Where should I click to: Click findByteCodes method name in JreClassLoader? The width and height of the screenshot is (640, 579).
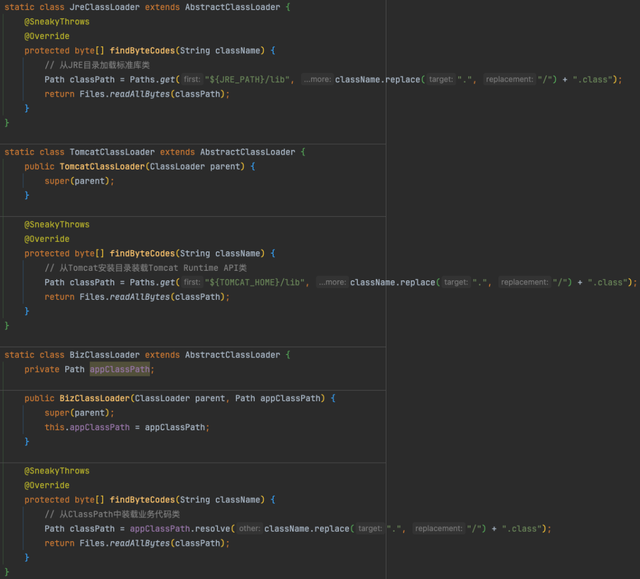coord(142,51)
